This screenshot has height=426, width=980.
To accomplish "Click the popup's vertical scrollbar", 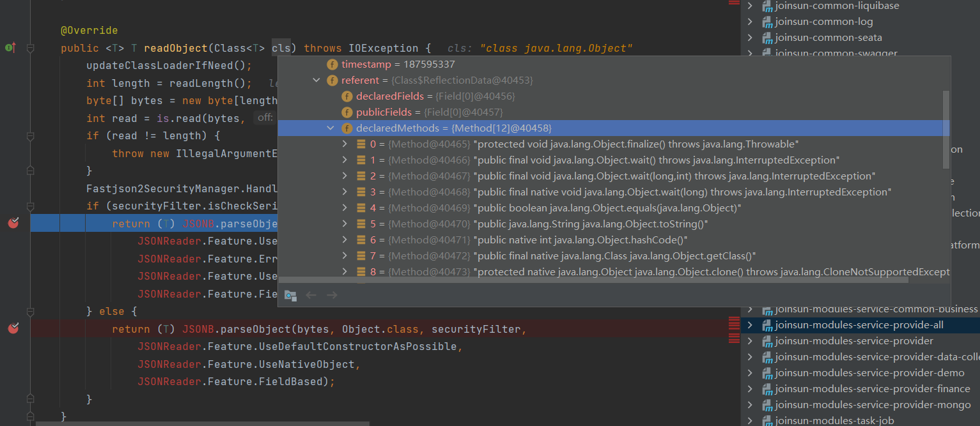I will (x=946, y=130).
